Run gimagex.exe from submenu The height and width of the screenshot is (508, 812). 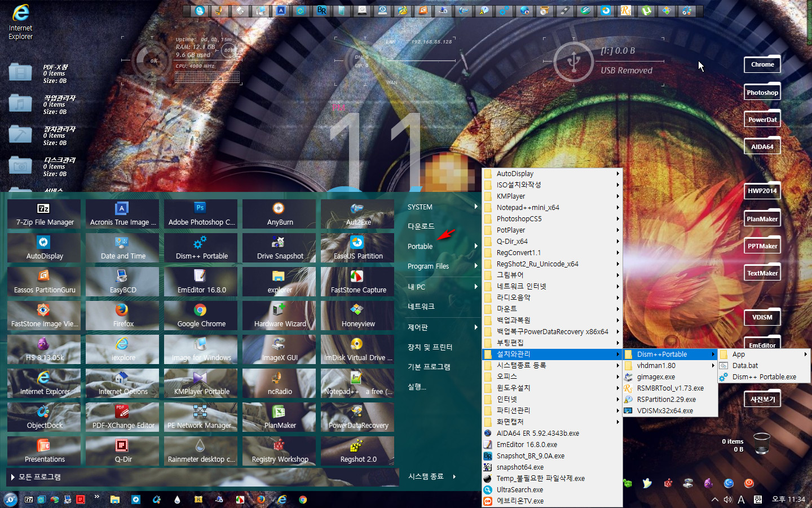point(670,377)
